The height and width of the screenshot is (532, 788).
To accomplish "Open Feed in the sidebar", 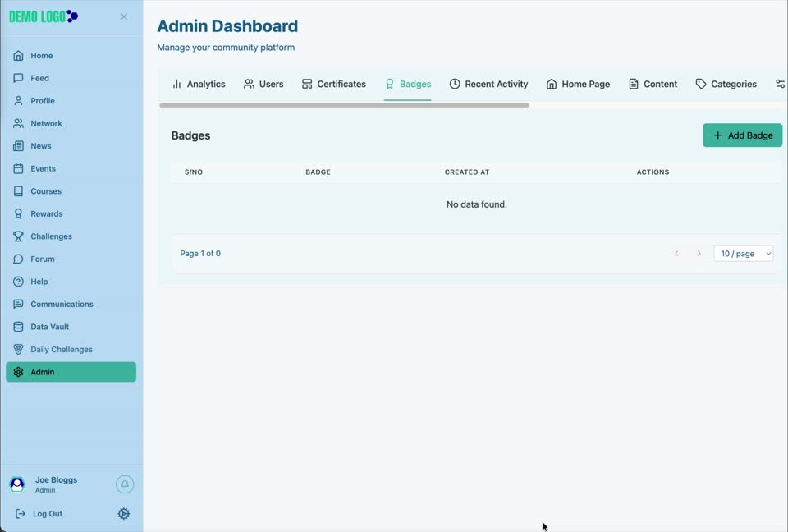I will point(71,78).
